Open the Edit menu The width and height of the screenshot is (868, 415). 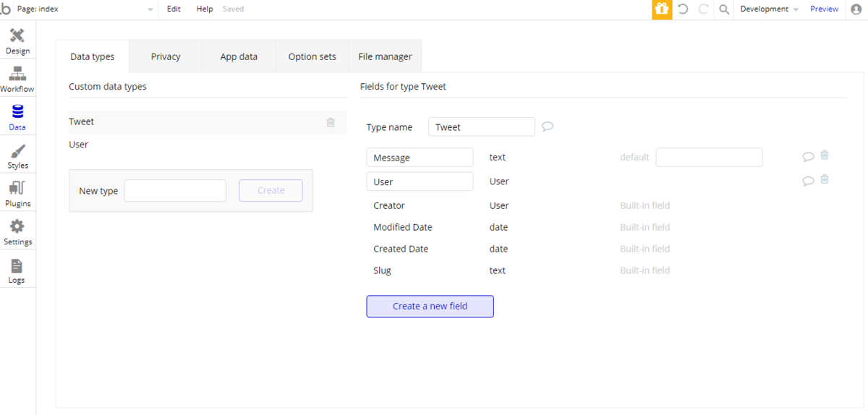click(174, 9)
